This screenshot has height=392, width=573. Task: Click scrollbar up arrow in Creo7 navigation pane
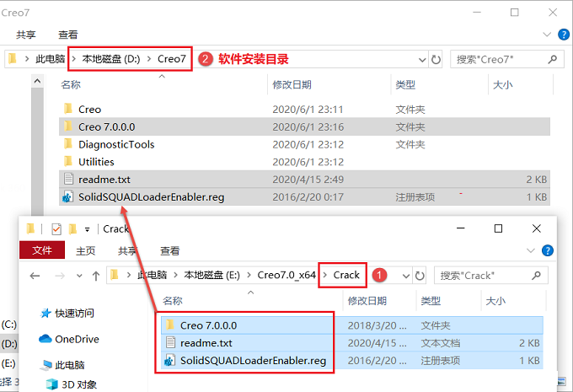click(x=37, y=81)
